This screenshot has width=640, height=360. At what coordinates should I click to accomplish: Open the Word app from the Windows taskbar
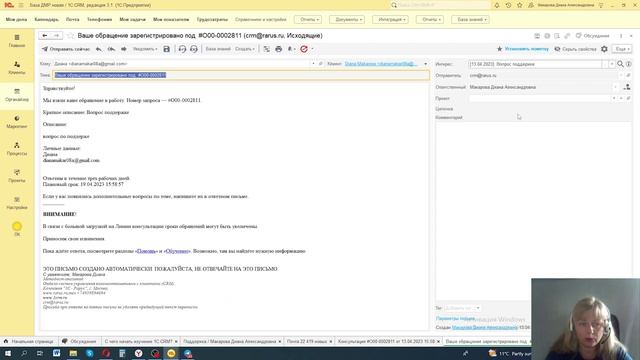click(x=56, y=353)
